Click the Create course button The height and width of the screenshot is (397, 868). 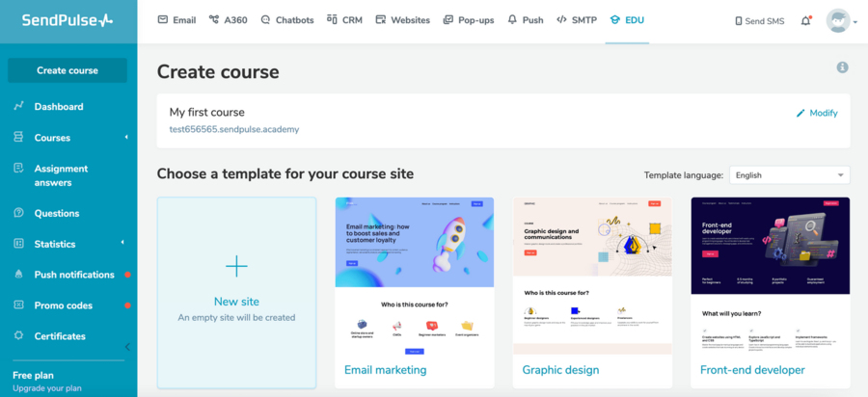[68, 70]
